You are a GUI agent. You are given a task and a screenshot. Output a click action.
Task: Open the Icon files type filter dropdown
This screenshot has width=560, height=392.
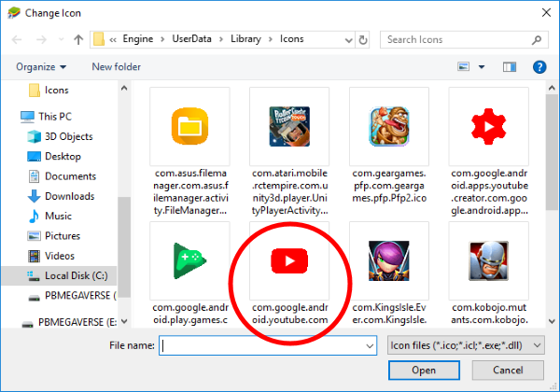tap(466, 345)
